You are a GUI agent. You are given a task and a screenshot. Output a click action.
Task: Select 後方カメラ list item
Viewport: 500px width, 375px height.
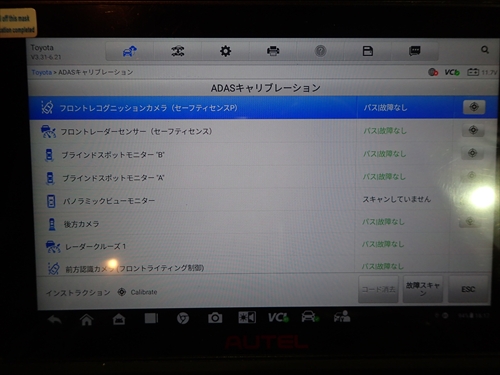(260, 223)
